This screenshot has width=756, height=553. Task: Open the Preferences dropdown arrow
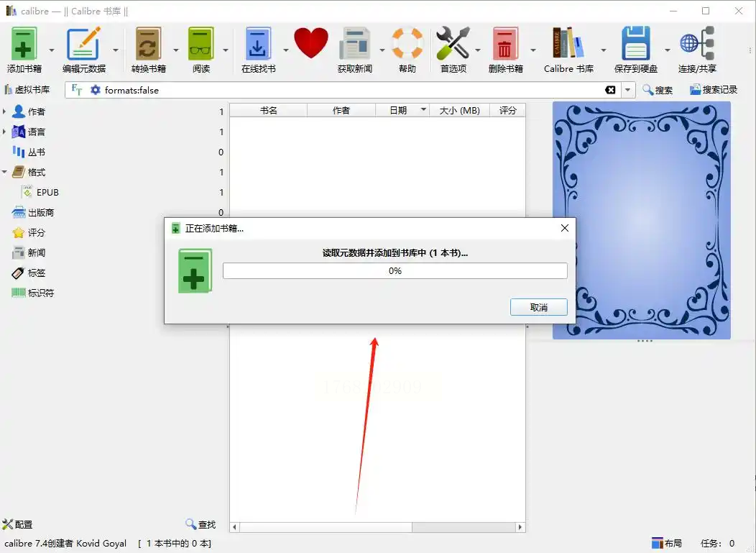click(478, 50)
